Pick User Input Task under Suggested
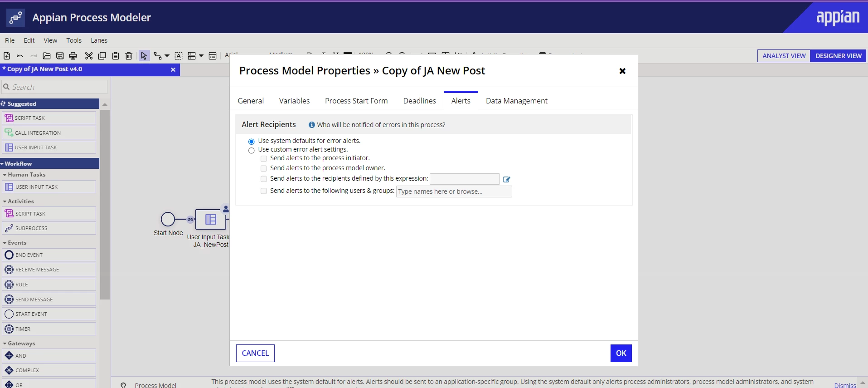Image resolution: width=868 pixels, height=388 pixels. tap(49, 147)
